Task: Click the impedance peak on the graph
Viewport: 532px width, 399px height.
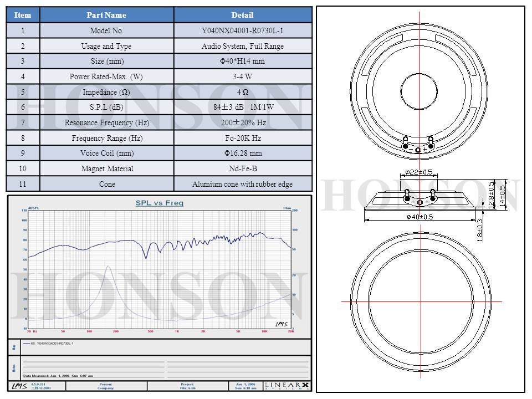Action: point(108,267)
